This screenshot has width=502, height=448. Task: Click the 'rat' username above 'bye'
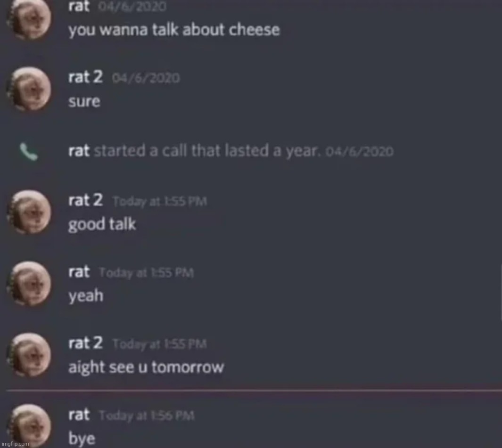coord(79,415)
